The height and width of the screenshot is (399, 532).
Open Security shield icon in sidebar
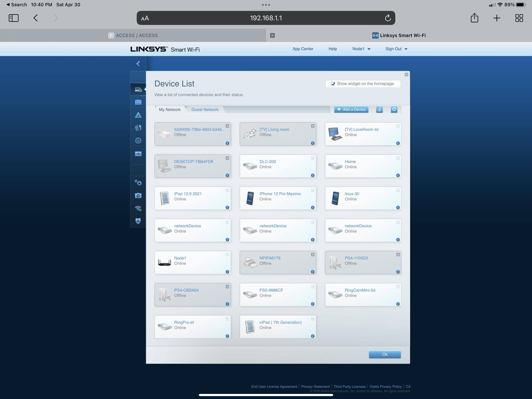(138, 221)
